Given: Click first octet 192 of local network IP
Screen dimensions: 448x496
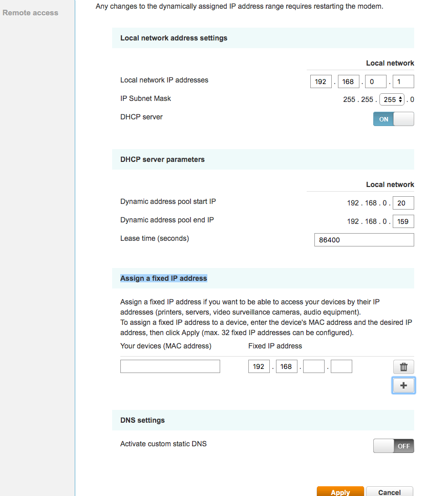Looking at the screenshot, I should coord(321,81).
